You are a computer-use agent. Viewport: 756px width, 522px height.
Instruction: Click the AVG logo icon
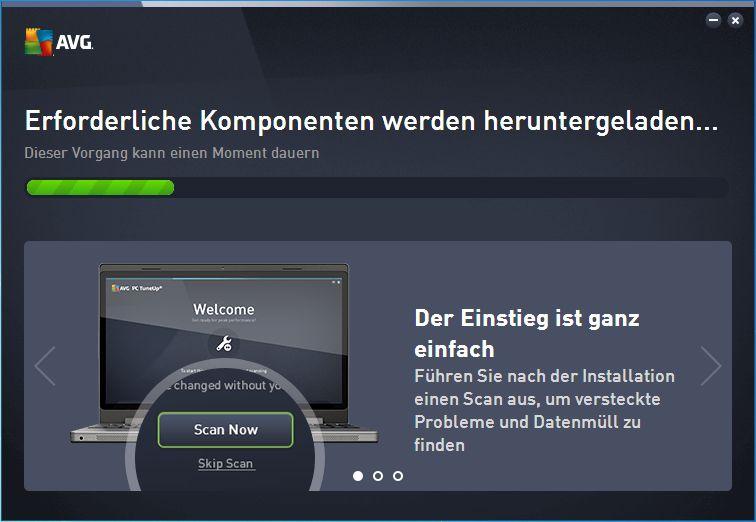click(x=39, y=42)
